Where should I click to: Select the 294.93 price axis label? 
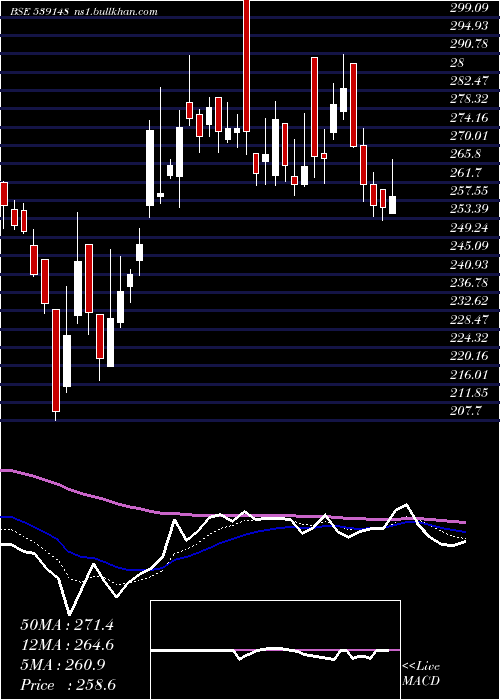click(x=469, y=26)
